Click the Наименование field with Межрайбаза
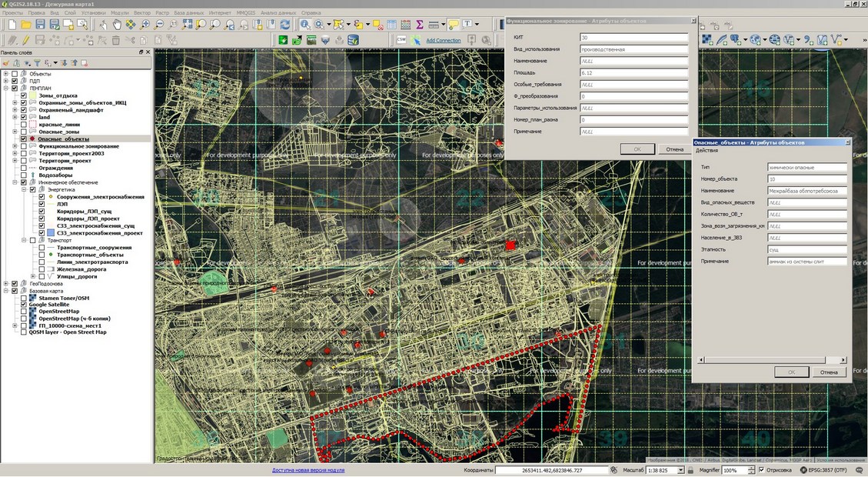 pos(806,191)
